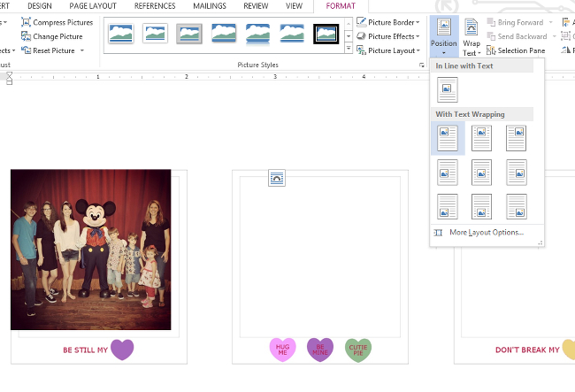Position picture top center with text wrapping
This screenshot has height=392, width=575.
click(481, 138)
